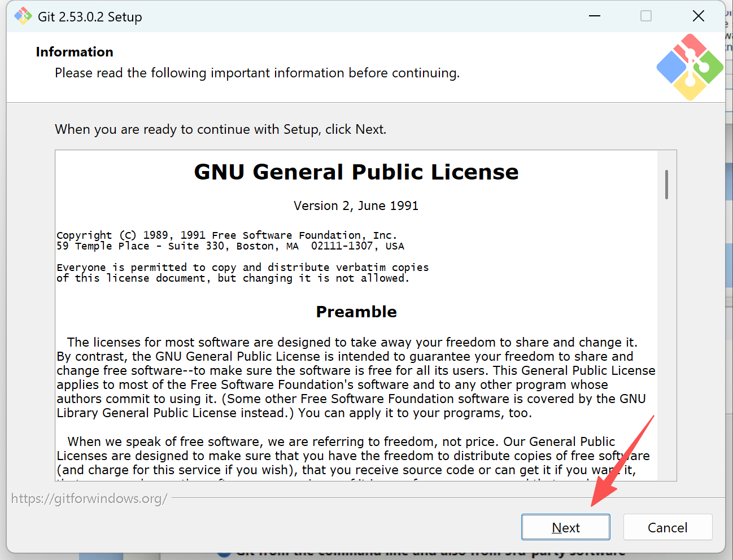The width and height of the screenshot is (733, 560).
Task: Click the 'The licenses for most software' paragraph line
Action: [x=352, y=342]
